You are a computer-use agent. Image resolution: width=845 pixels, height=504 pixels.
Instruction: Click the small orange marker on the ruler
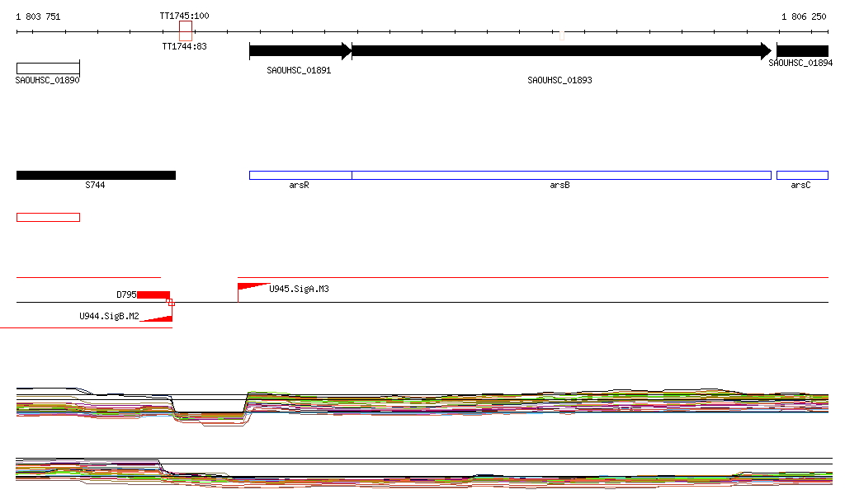(x=561, y=35)
